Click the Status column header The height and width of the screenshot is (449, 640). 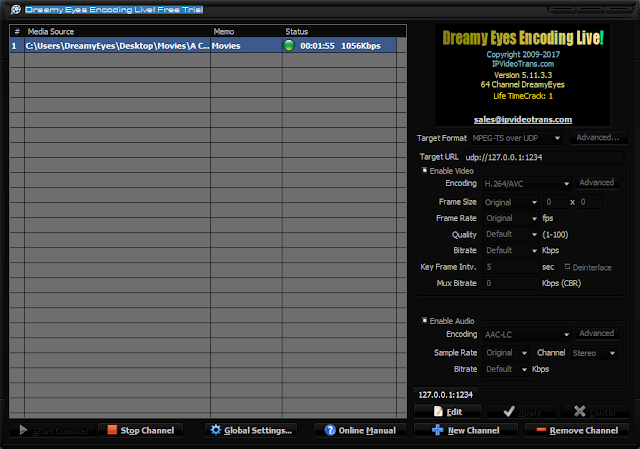[339, 31]
